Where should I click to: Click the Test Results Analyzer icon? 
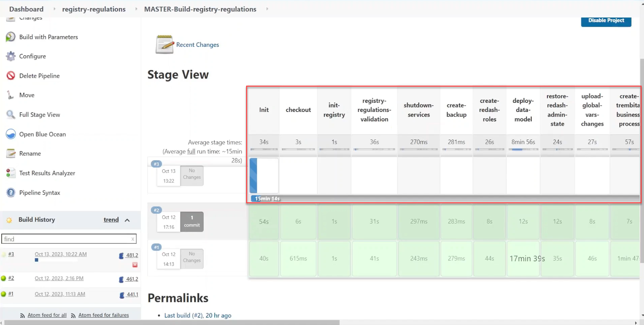click(11, 173)
